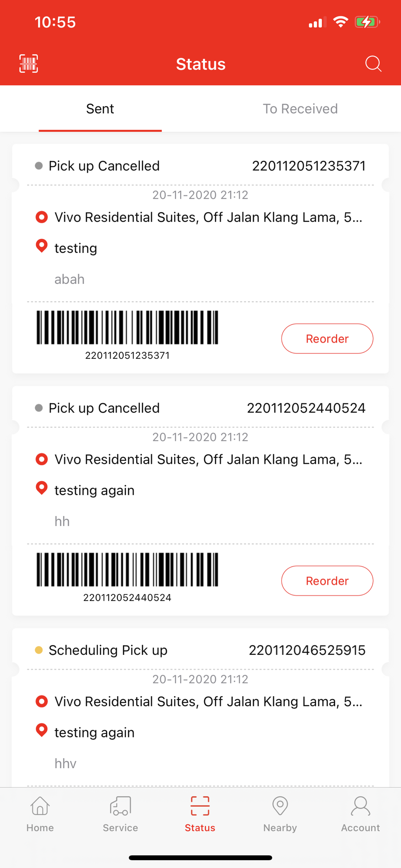Tap barcode image for 220112052440524
The image size is (401, 868).
click(127, 570)
